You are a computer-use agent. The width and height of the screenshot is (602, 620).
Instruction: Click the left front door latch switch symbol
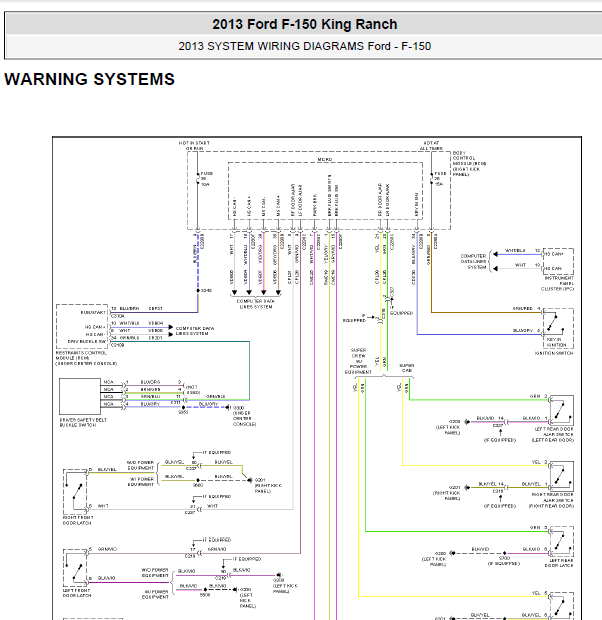pos(75,568)
